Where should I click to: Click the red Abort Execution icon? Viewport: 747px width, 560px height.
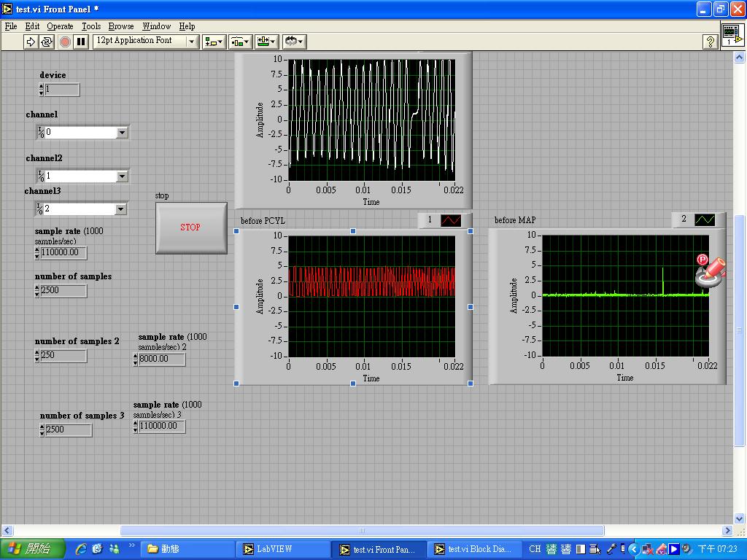[65, 42]
